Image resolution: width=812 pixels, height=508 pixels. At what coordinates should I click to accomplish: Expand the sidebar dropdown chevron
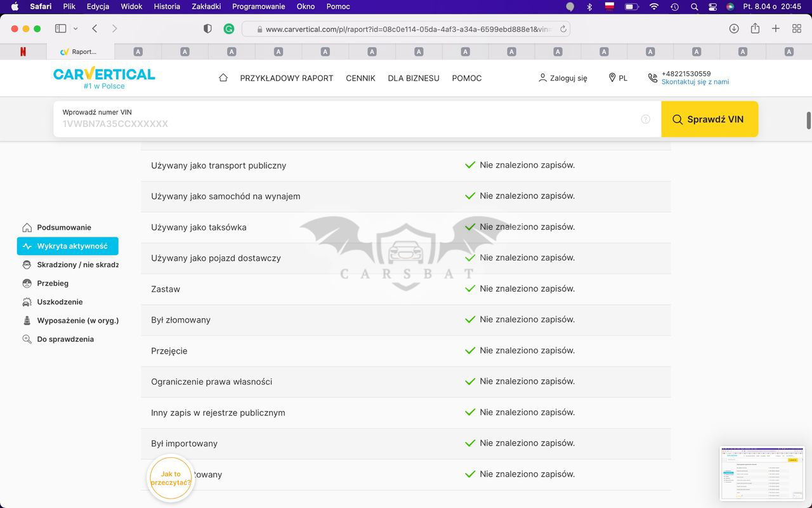(75, 29)
